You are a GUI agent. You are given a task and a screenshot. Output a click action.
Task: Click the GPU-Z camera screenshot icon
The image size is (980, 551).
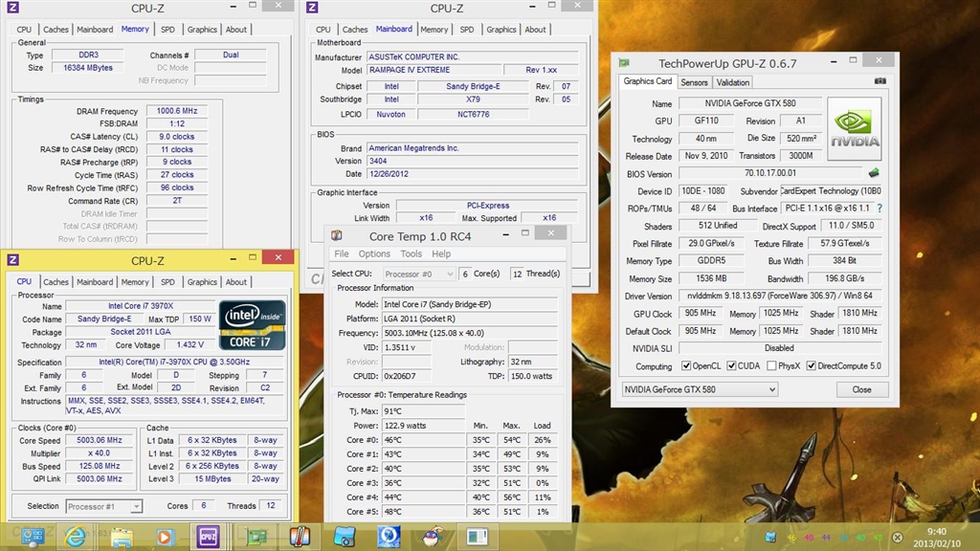click(x=880, y=81)
